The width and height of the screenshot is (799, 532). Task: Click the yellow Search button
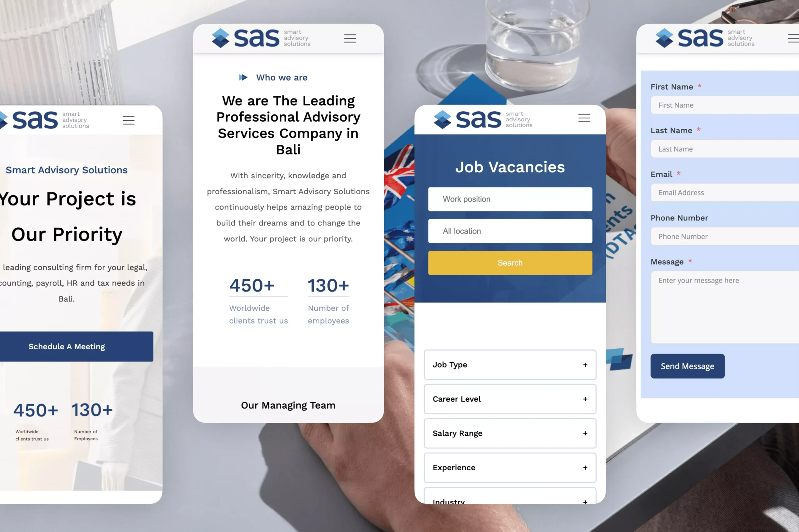click(509, 263)
